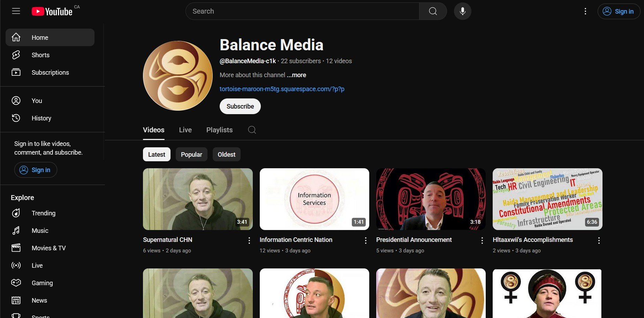644x318 pixels.
Task: Open second-row thumbnail with female symbols
Action: pos(547,293)
